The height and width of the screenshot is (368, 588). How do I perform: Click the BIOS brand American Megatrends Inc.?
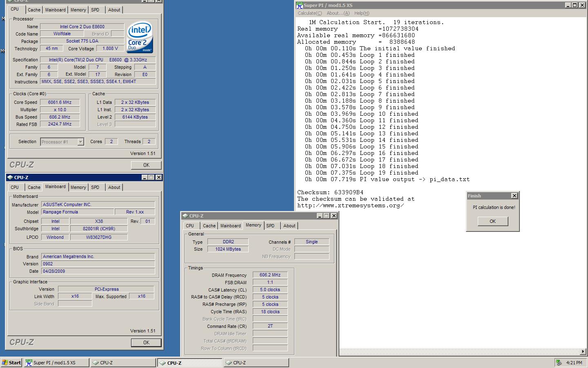tap(98, 257)
